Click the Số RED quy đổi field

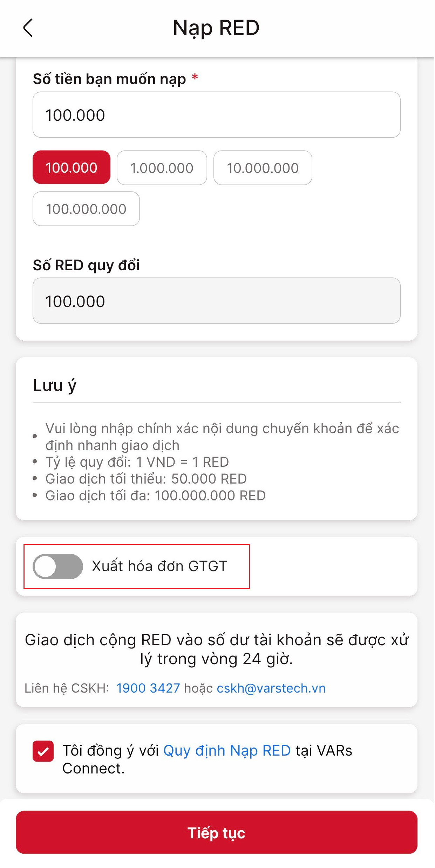coord(216,301)
